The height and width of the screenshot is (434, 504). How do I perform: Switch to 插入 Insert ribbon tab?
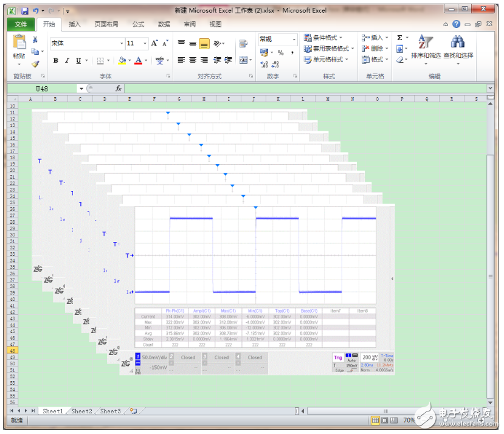click(75, 24)
